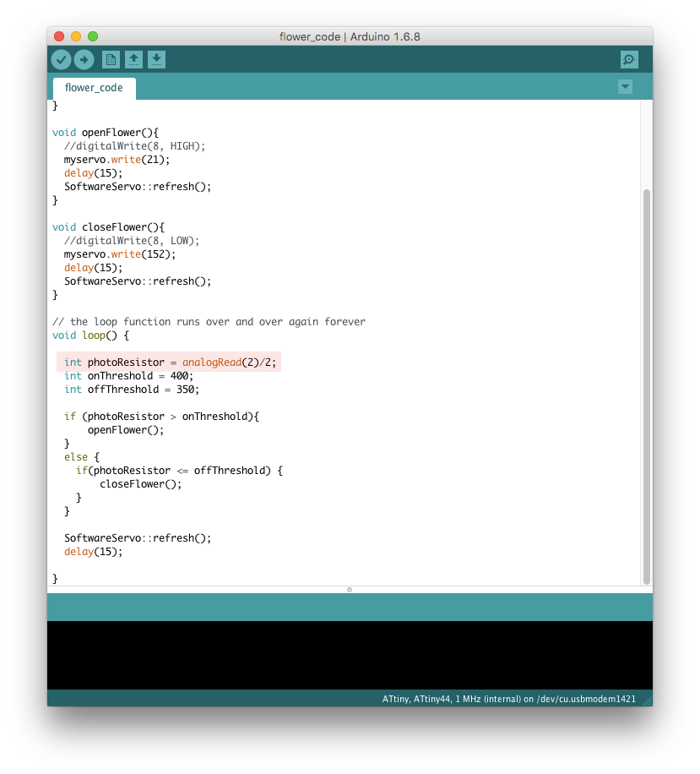Click the 'int onThreshold = 400;' line
Viewport: 700px width, 774px height.
point(128,376)
